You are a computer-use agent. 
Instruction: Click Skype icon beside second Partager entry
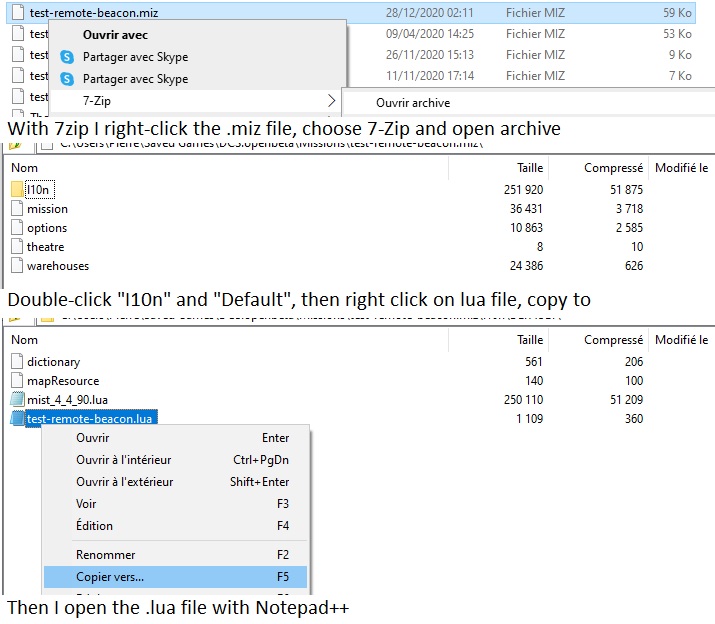coord(67,79)
